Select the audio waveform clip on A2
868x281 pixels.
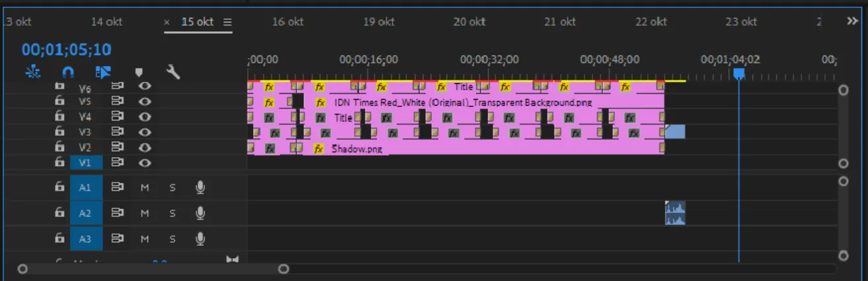tap(675, 213)
